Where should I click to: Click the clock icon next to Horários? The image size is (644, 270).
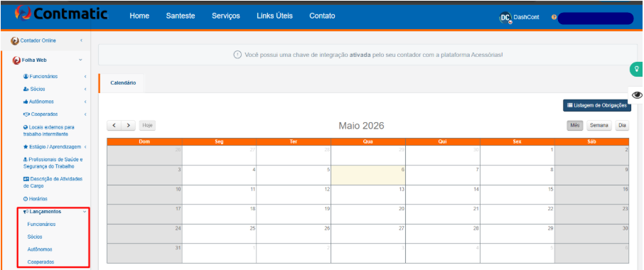(x=26, y=199)
